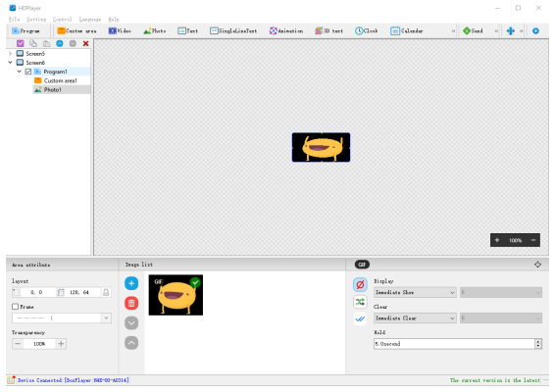Add a Calendar area

coord(406,31)
